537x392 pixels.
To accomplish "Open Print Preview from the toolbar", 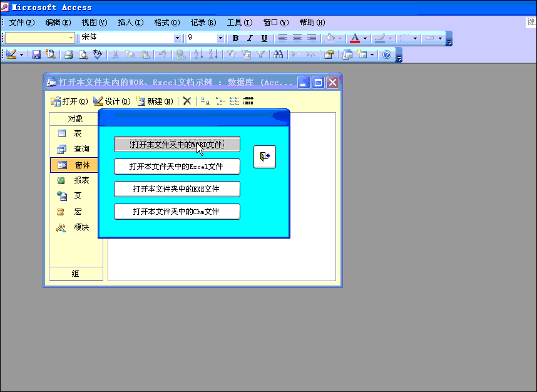I will (83, 54).
